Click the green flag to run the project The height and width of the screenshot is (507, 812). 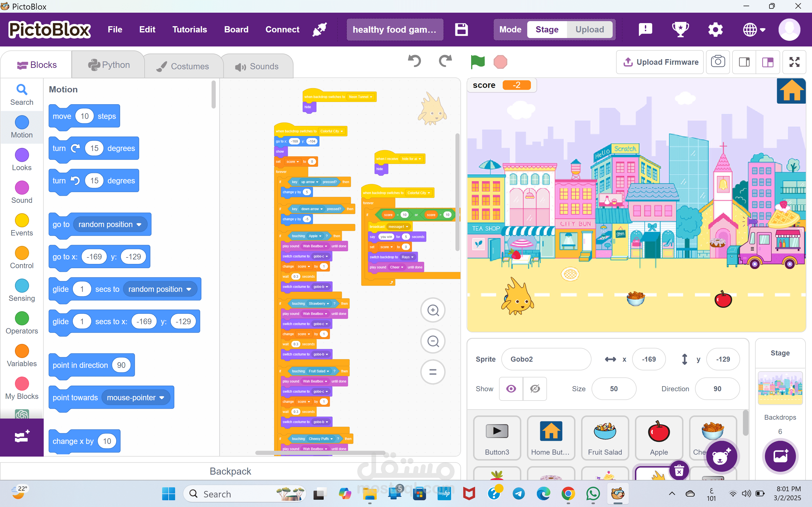[x=477, y=62]
